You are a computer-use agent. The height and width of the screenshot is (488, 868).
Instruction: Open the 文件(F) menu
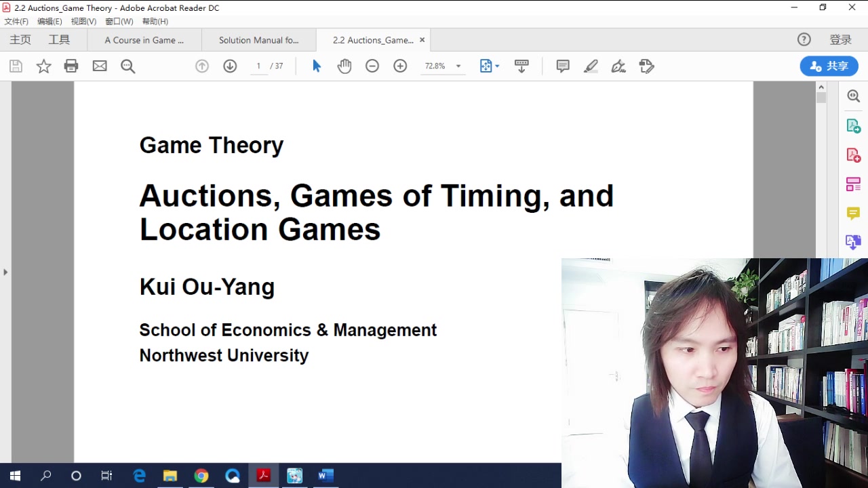pos(16,22)
